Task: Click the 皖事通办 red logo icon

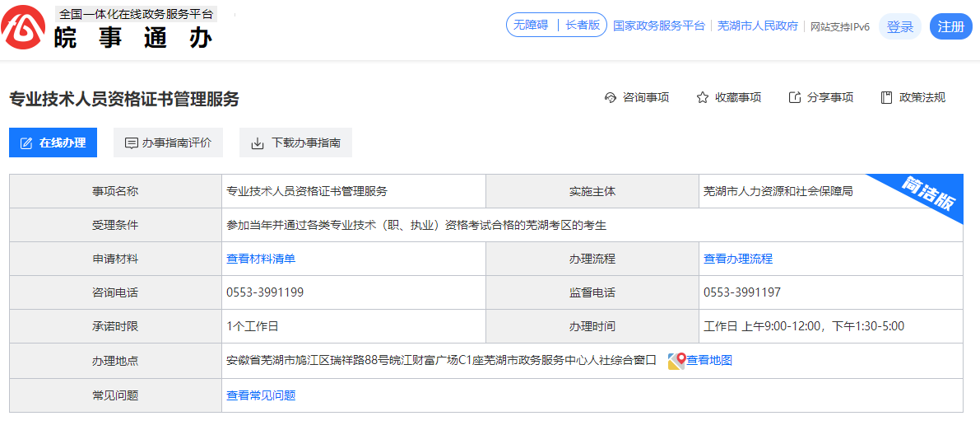Action: pyautogui.click(x=25, y=30)
